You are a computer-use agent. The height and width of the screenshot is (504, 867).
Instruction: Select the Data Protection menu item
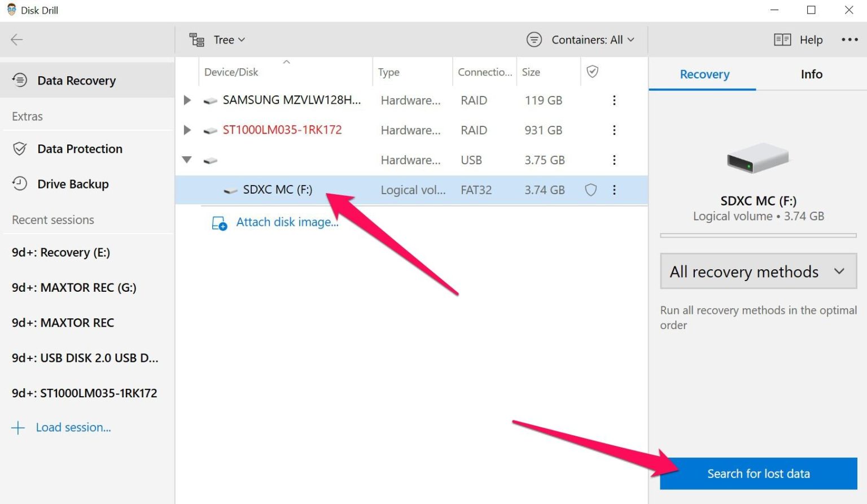point(80,149)
